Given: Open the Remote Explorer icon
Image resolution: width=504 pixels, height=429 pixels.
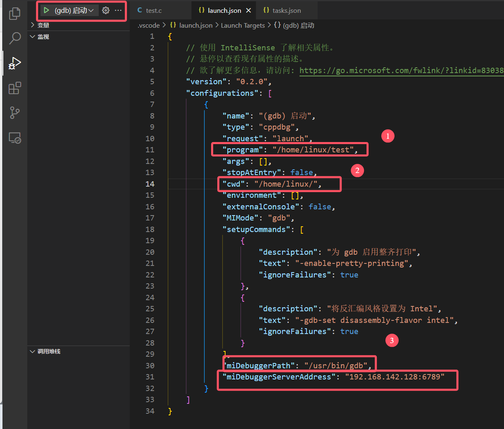Looking at the screenshot, I should [15, 137].
